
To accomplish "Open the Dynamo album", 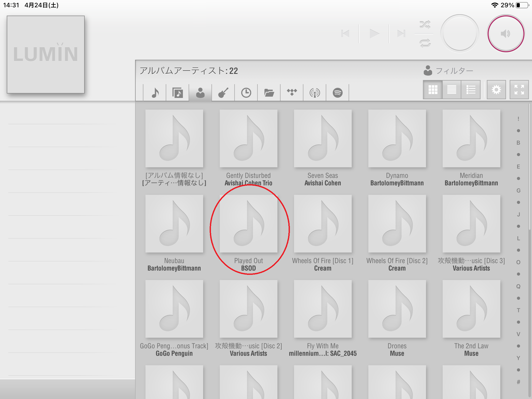I will [397, 138].
